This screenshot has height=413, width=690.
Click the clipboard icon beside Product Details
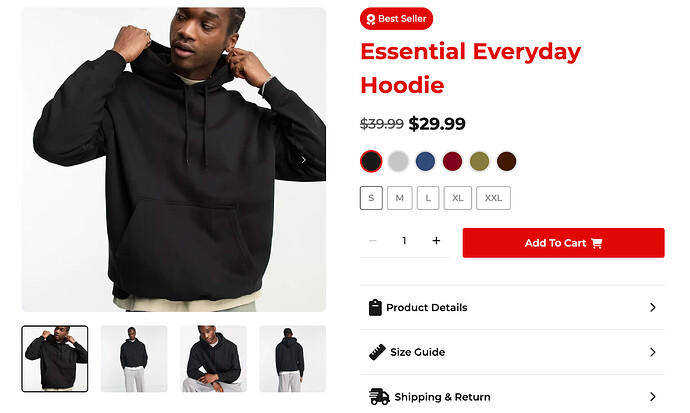375,307
